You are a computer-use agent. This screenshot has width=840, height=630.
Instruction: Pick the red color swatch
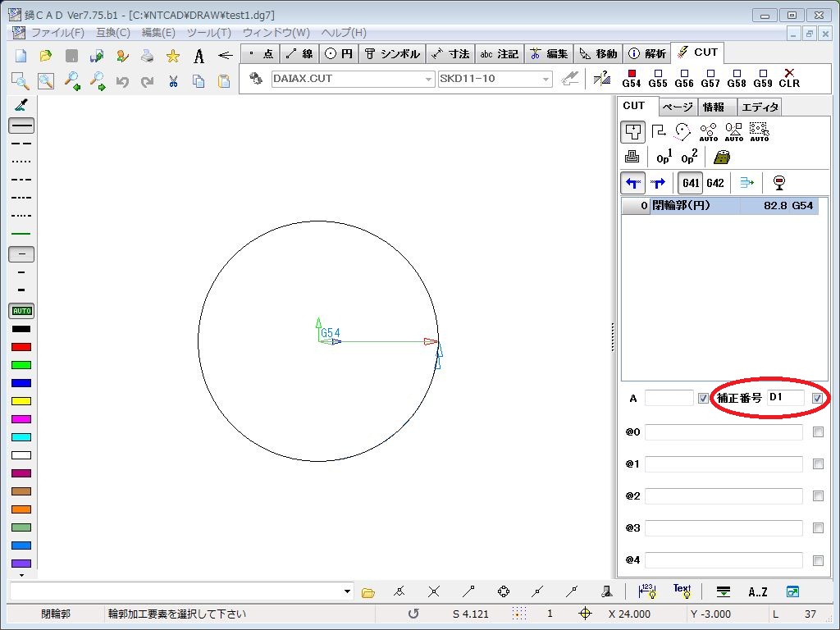[21, 347]
